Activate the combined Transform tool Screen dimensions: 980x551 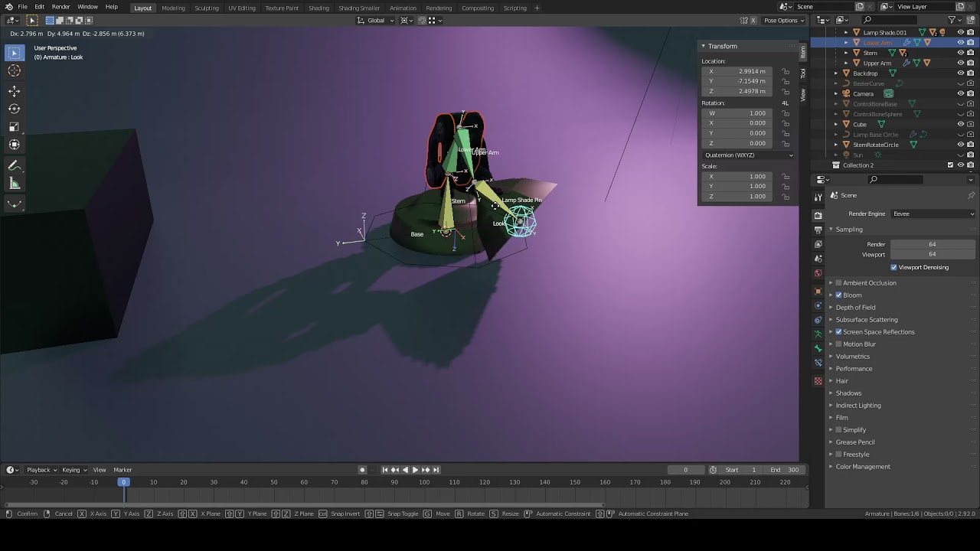(14, 145)
